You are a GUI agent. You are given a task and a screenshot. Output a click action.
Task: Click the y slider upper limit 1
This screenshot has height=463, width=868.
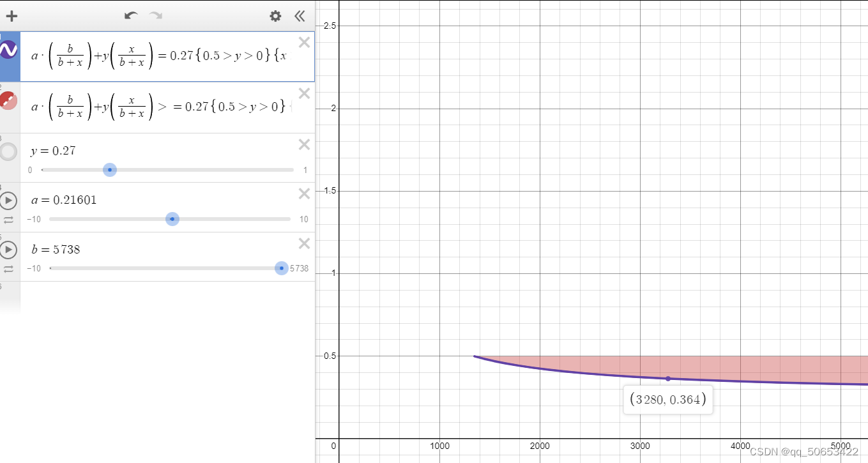point(305,171)
